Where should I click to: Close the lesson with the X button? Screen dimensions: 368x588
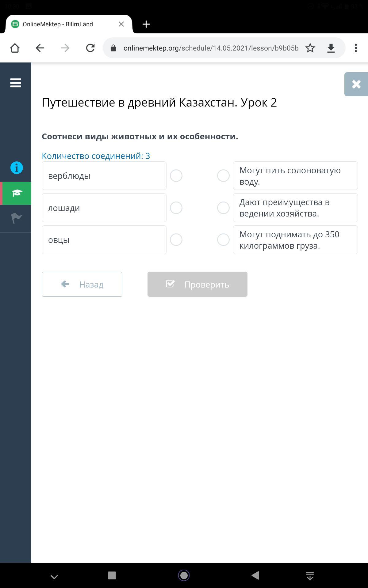(x=356, y=84)
